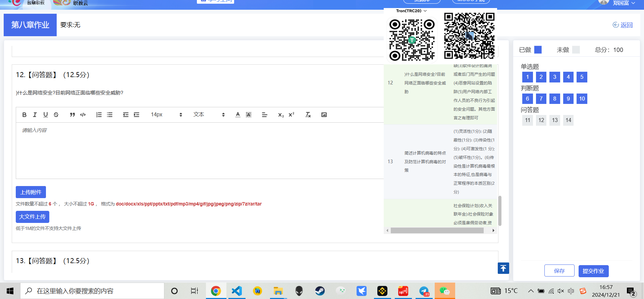Jump to question 7 in navigator
The width and height of the screenshot is (644, 299).
click(x=541, y=99)
